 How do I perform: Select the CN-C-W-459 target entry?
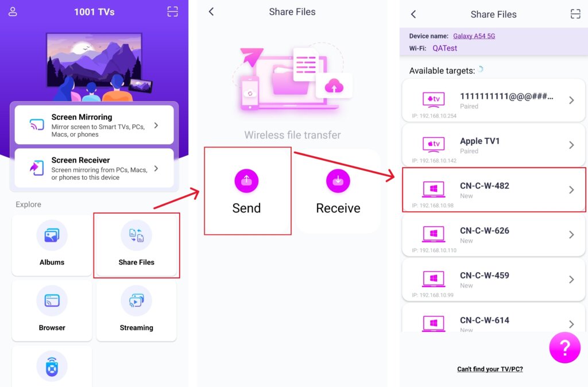click(493, 280)
